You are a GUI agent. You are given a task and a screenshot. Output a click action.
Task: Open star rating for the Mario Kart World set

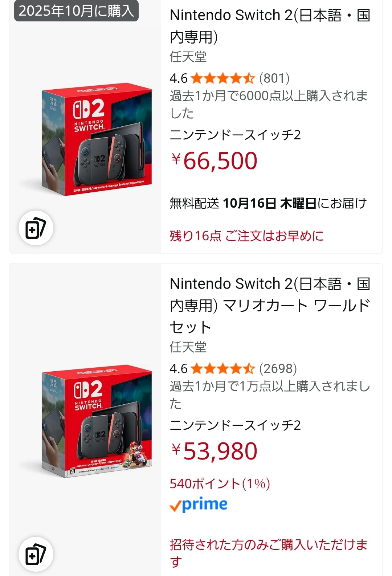click(222, 368)
